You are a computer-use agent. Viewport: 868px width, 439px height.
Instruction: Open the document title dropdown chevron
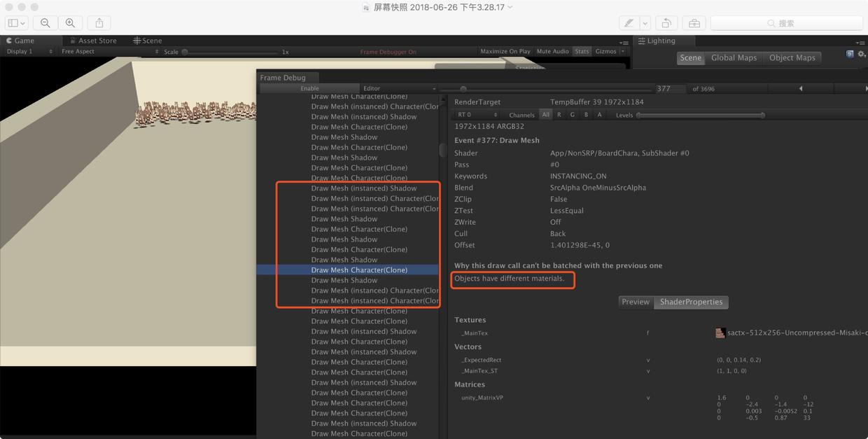510,7
